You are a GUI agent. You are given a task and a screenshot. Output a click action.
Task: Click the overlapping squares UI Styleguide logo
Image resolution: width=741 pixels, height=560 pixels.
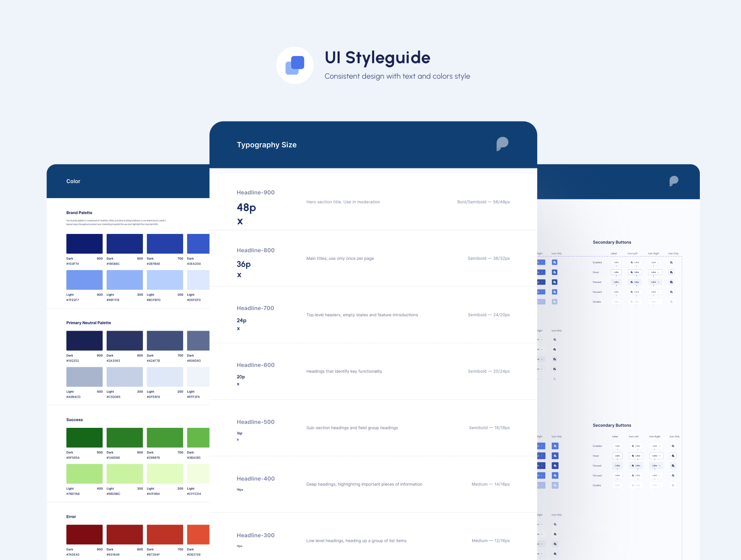295,65
